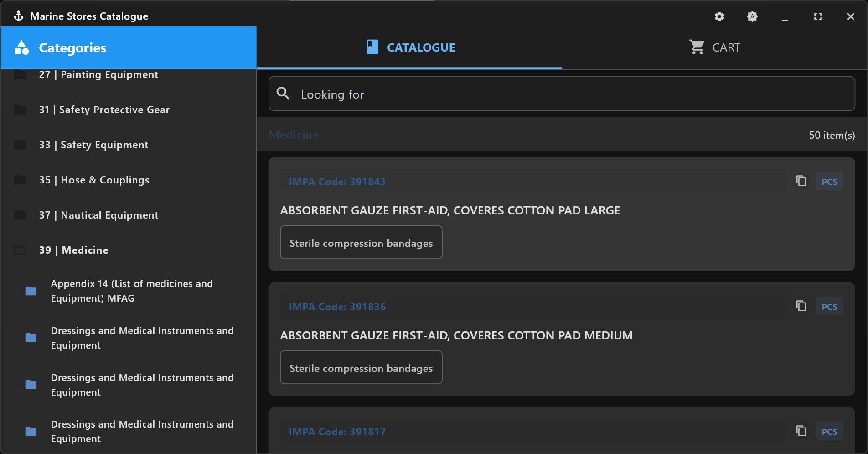Viewport: 868px width, 454px height.
Task: Switch to the CATALOGUE tab
Action: click(409, 47)
